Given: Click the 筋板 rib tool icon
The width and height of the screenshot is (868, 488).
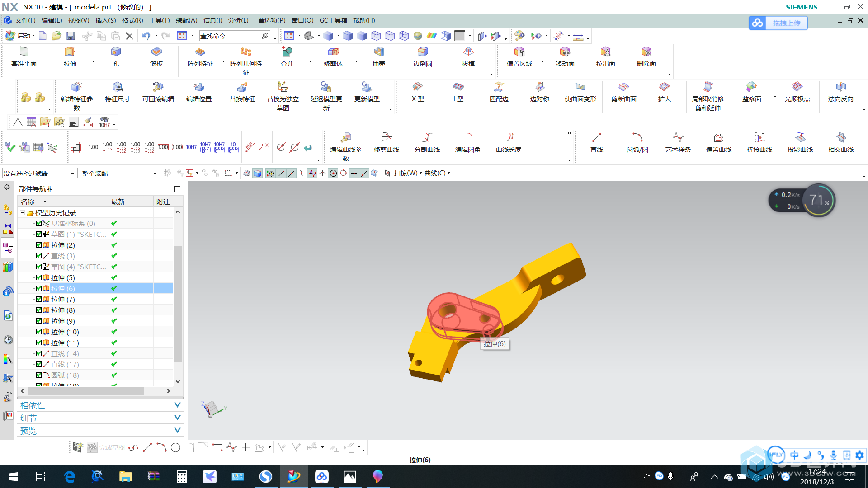Looking at the screenshot, I should tap(156, 52).
